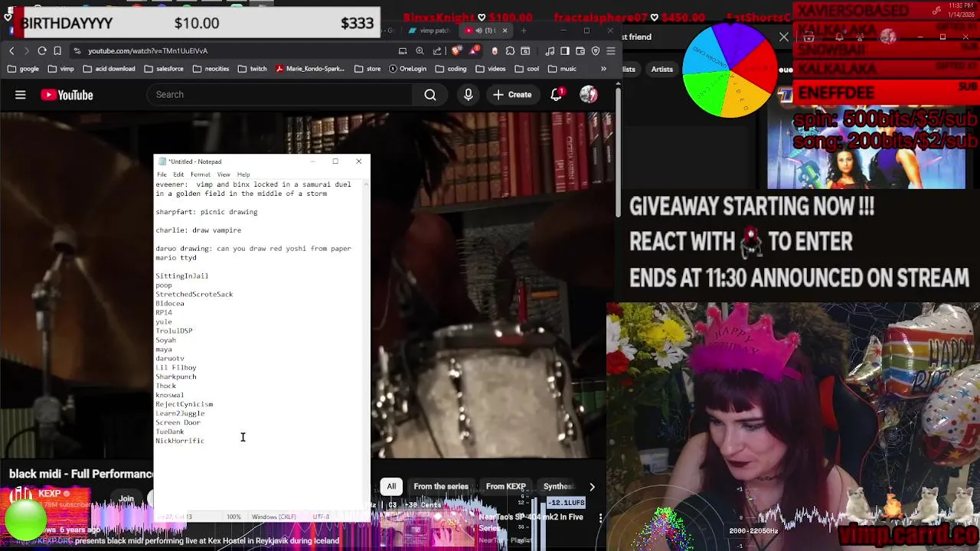
Task: Click the line 'Learn2Juggle' in Notepad
Action: point(180,413)
